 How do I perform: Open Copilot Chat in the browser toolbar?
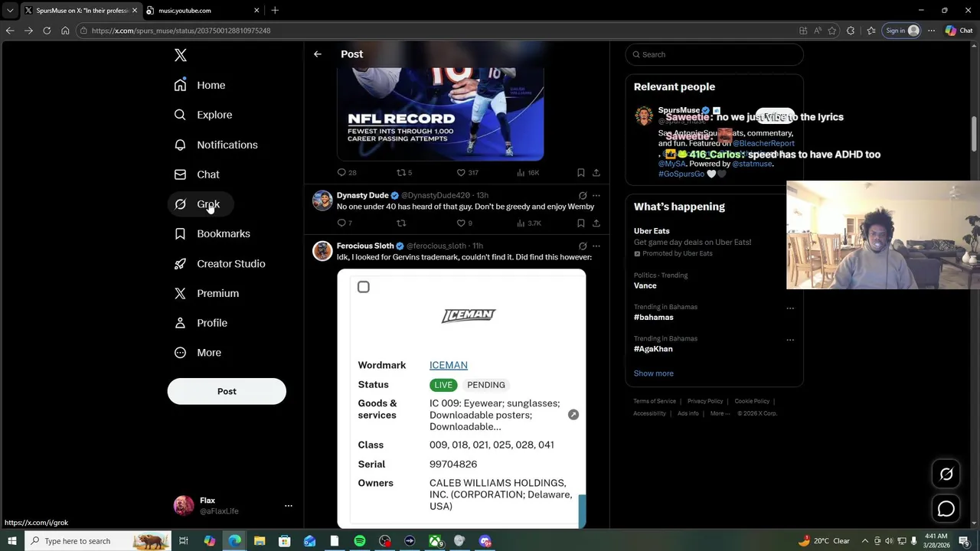click(x=959, y=31)
